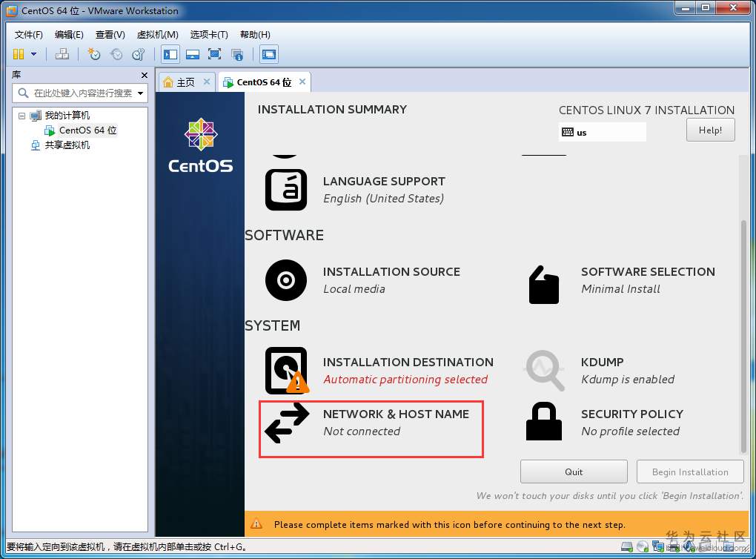Click the CD/DVD status bar icon
Screen dimensions: 756x559
point(642,547)
